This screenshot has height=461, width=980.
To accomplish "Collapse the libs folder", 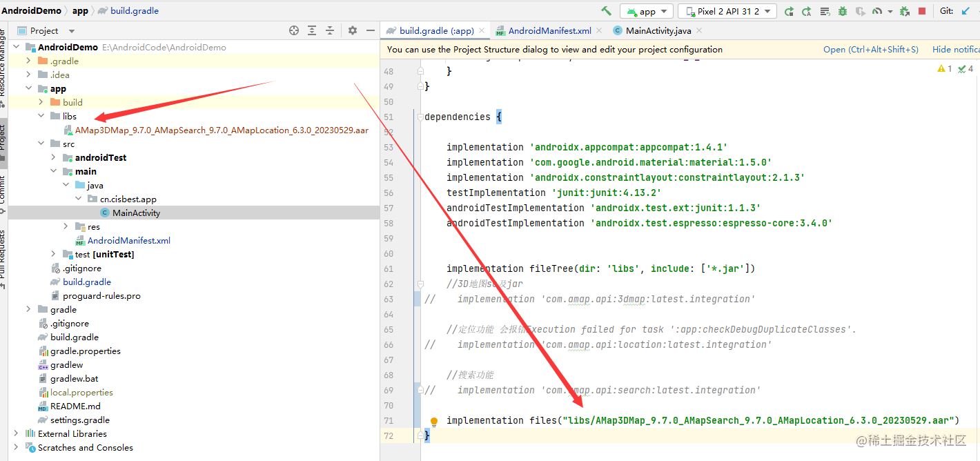I will (x=41, y=116).
